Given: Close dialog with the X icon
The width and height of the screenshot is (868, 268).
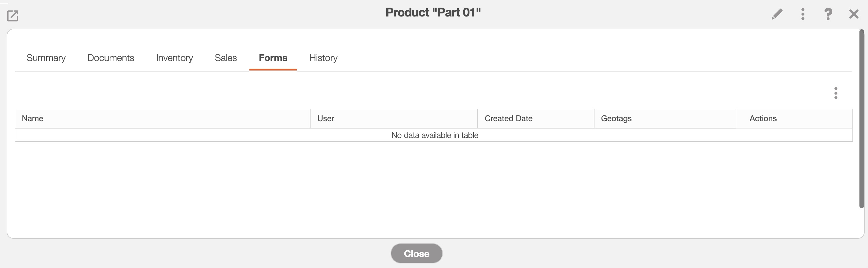Looking at the screenshot, I should [854, 14].
